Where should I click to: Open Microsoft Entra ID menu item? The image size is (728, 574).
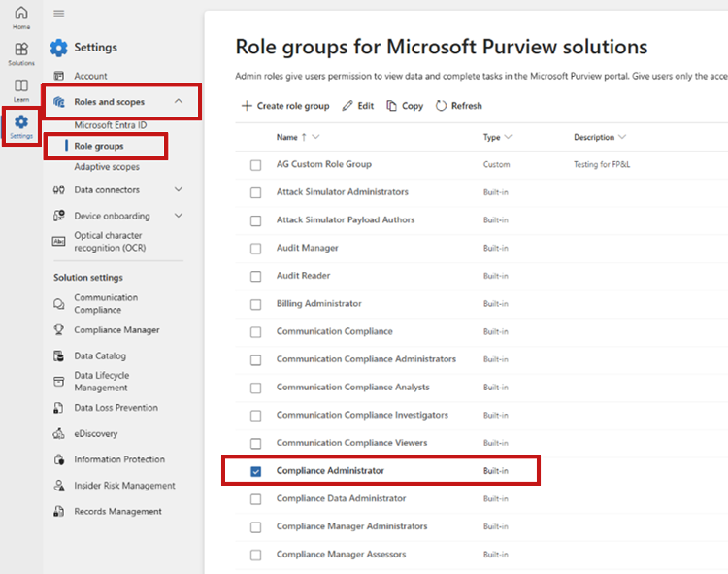tap(111, 125)
